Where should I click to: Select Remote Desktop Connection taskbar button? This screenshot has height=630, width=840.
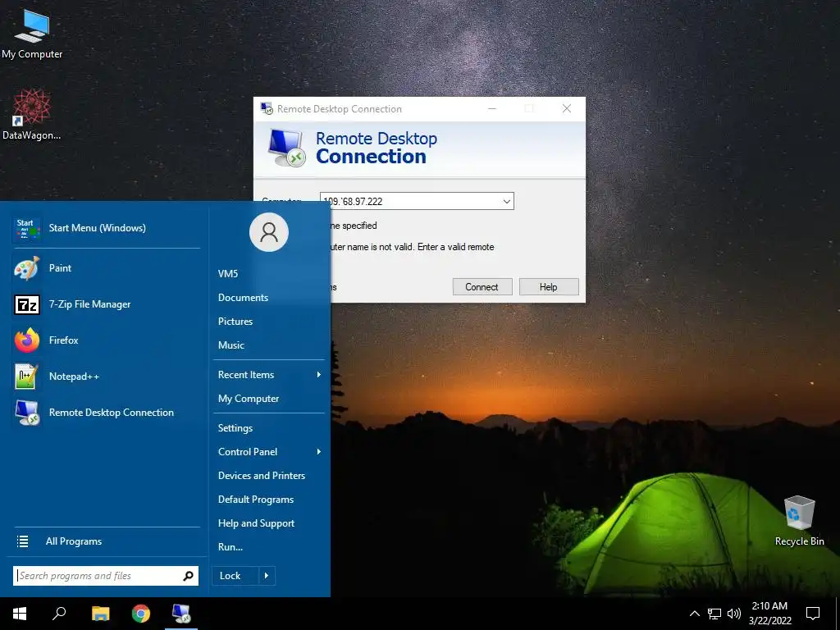pyautogui.click(x=181, y=614)
